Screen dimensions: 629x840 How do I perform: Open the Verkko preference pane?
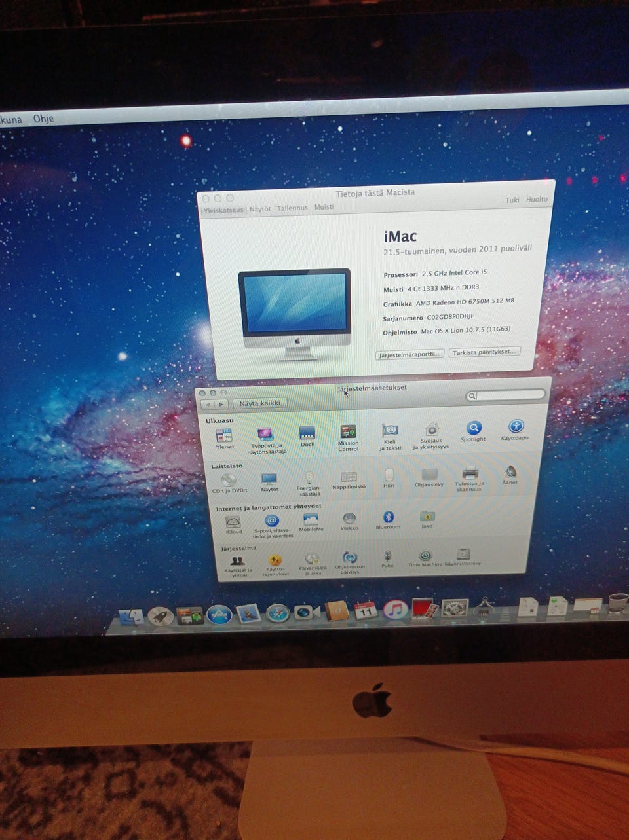(349, 522)
